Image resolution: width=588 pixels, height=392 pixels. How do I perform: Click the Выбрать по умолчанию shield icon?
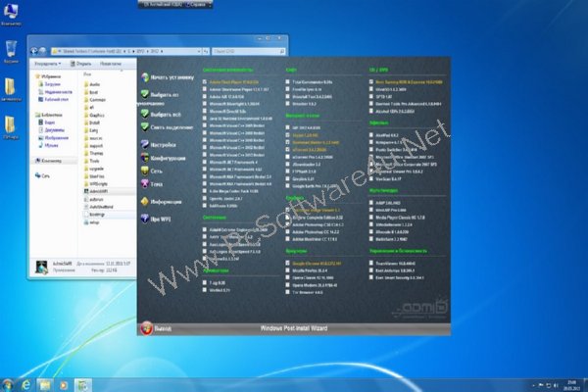[x=145, y=94]
